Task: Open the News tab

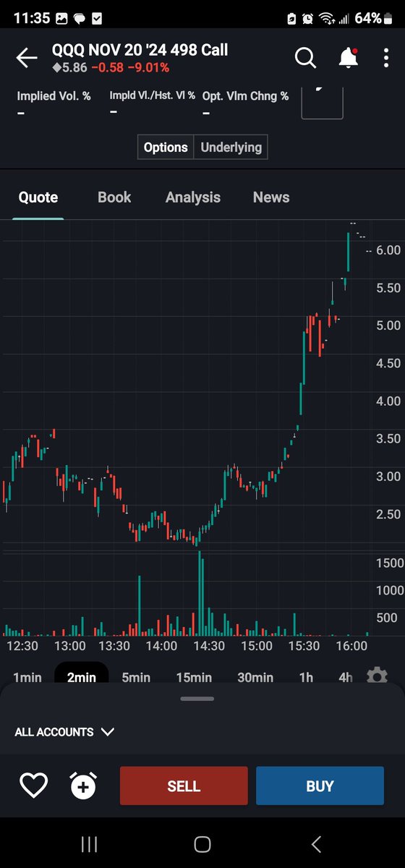Action: [x=271, y=197]
